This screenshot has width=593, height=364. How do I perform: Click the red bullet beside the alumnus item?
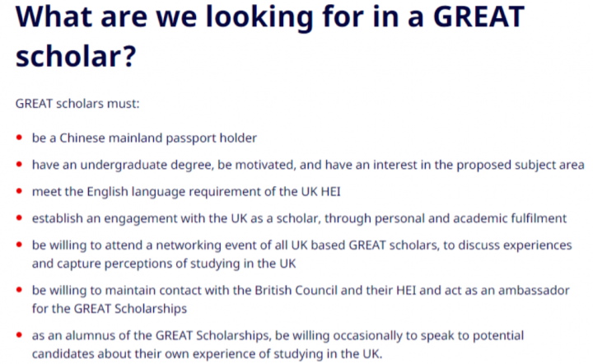[20, 336]
